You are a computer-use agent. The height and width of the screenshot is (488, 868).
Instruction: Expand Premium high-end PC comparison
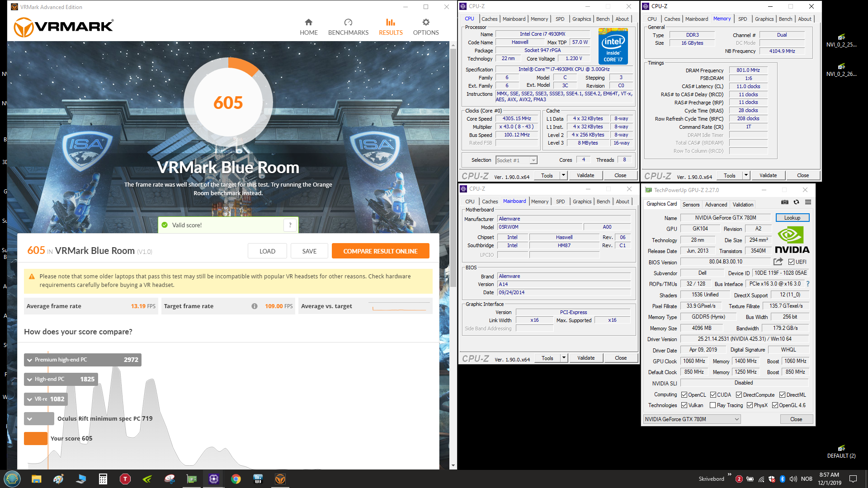click(83, 360)
